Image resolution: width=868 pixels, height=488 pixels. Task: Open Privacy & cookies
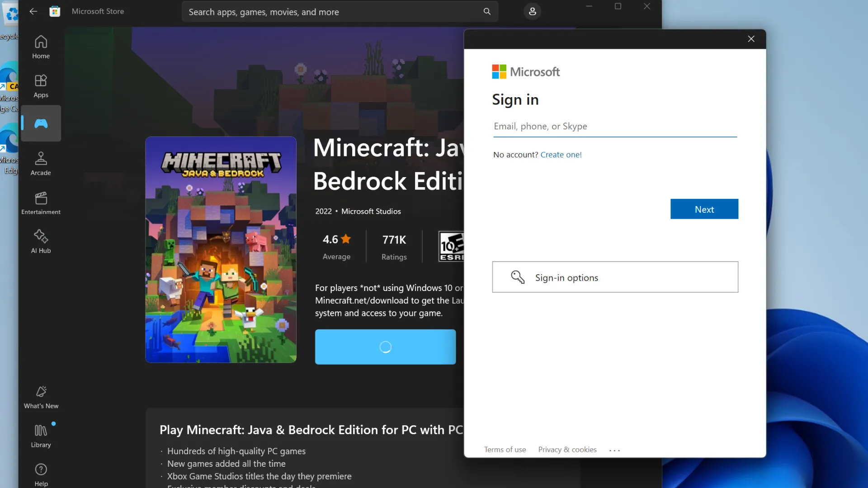pyautogui.click(x=567, y=449)
